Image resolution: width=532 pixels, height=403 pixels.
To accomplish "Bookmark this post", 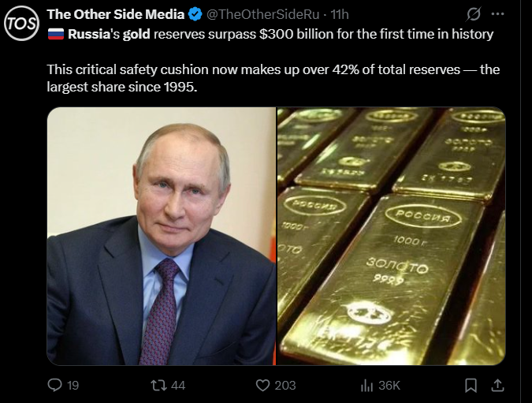I will [x=471, y=385].
